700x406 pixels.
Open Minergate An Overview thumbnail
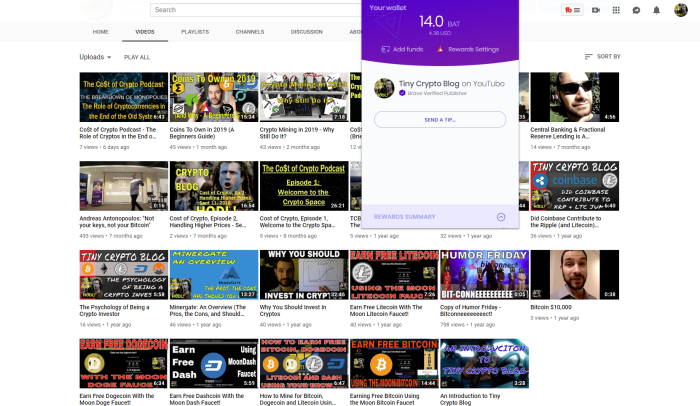click(214, 275)
